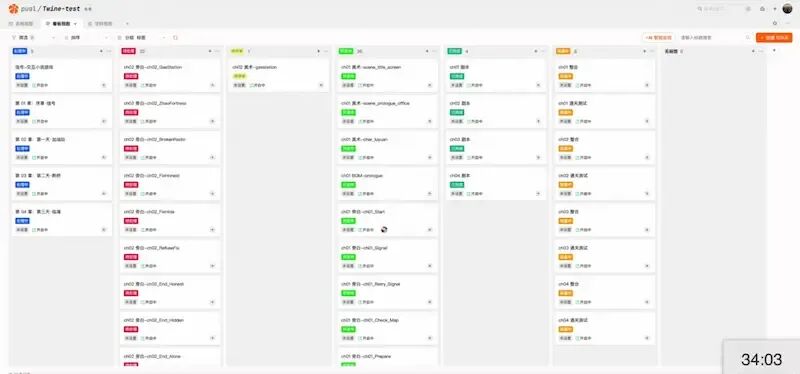This screenshot has width=800, height=374.
Task: Click the orange create button at top right
Action: point(774,37)
